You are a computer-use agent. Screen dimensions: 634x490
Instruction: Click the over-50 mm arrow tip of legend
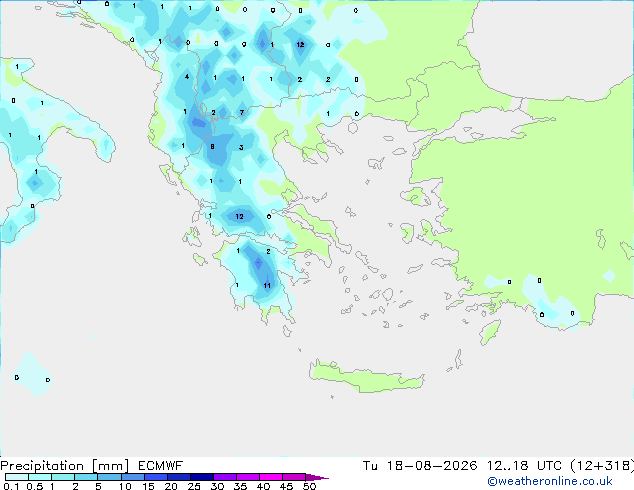tap(317, 477)
